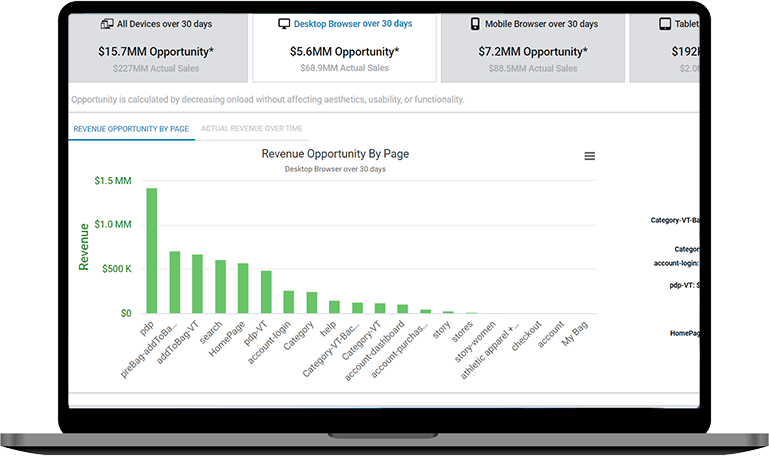769x456 pixels.
Task: Click the Desktop Browser monitor icon
Action: point(284,24)
